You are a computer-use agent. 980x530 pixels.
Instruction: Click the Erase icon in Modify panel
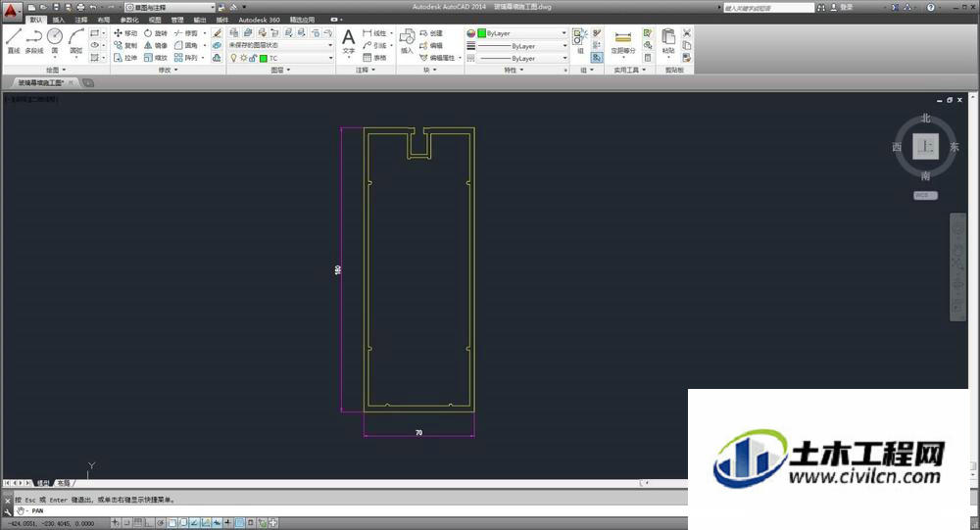(x=217, y=33)
